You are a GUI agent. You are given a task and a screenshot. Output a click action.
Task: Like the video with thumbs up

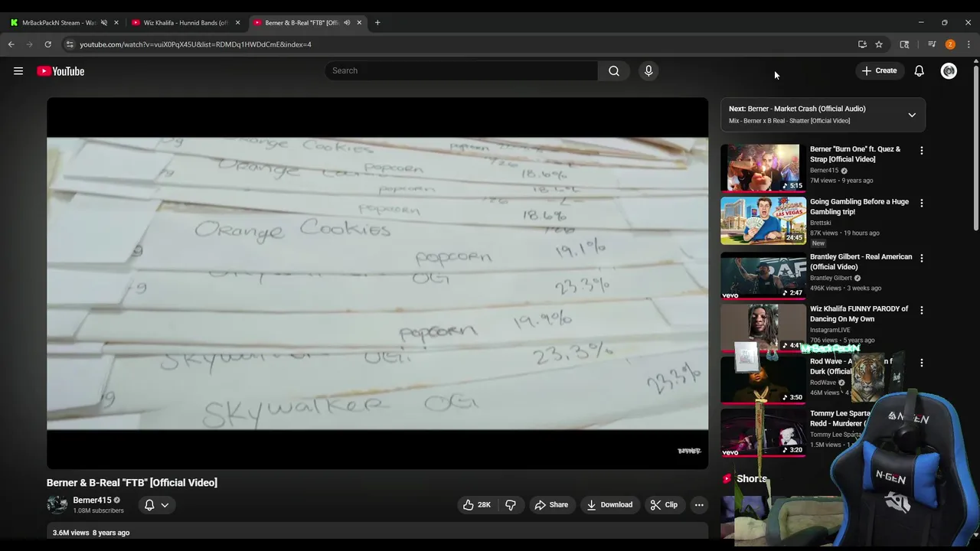(x=475, y=505)
